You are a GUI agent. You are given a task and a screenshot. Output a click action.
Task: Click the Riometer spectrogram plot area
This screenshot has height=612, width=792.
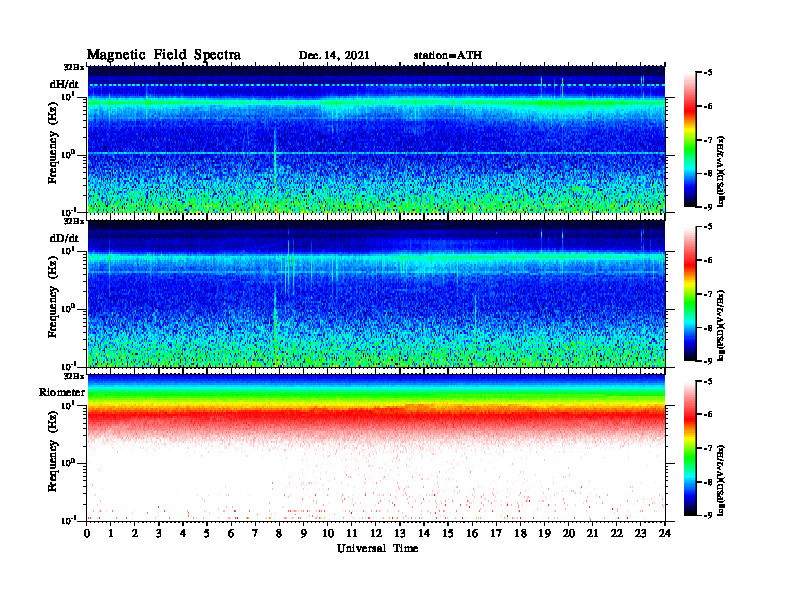(x=376, y=448)
